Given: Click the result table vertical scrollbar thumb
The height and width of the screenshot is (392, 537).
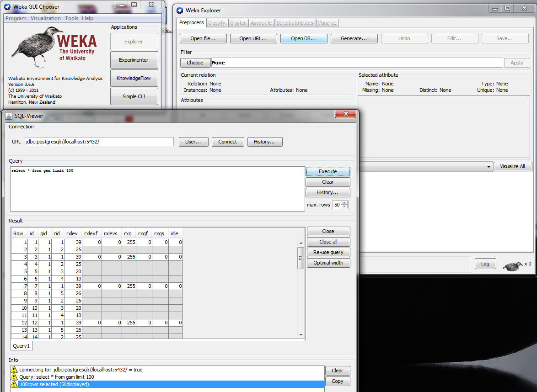Looking at the screenshot, I should [301, 258].
